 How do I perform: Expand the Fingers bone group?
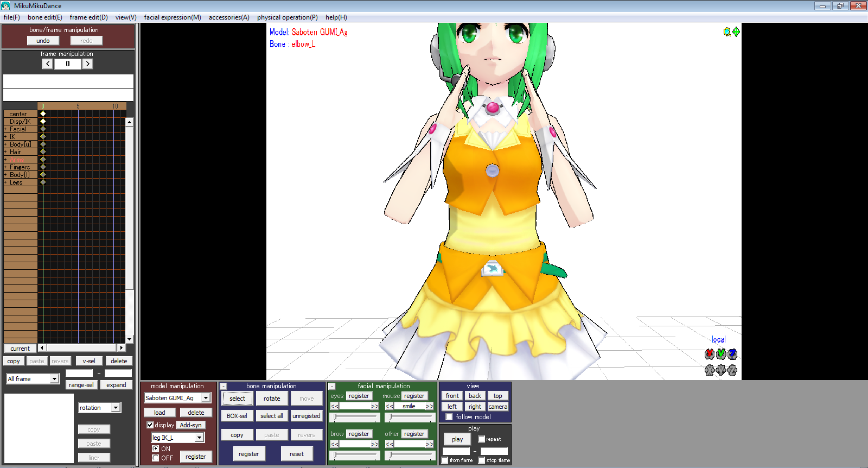[5, 167]
